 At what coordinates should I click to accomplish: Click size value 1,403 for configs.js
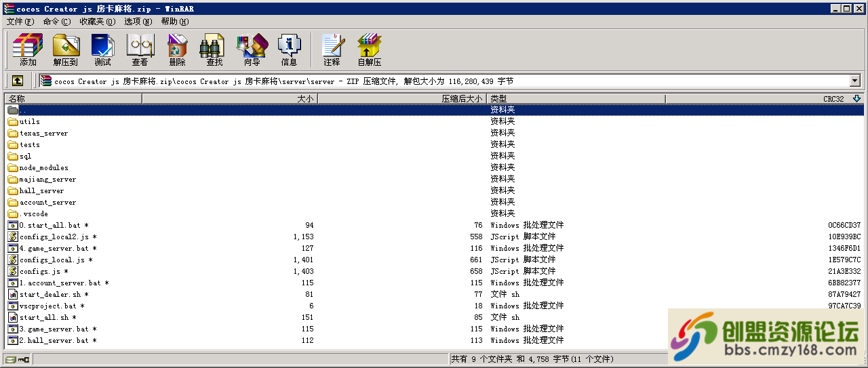click(304, 271)
